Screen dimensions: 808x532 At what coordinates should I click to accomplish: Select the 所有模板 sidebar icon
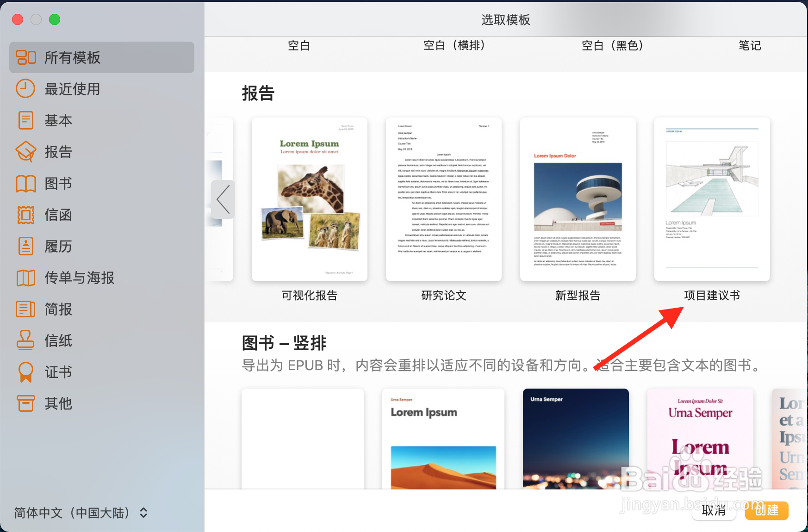point(26,57)
